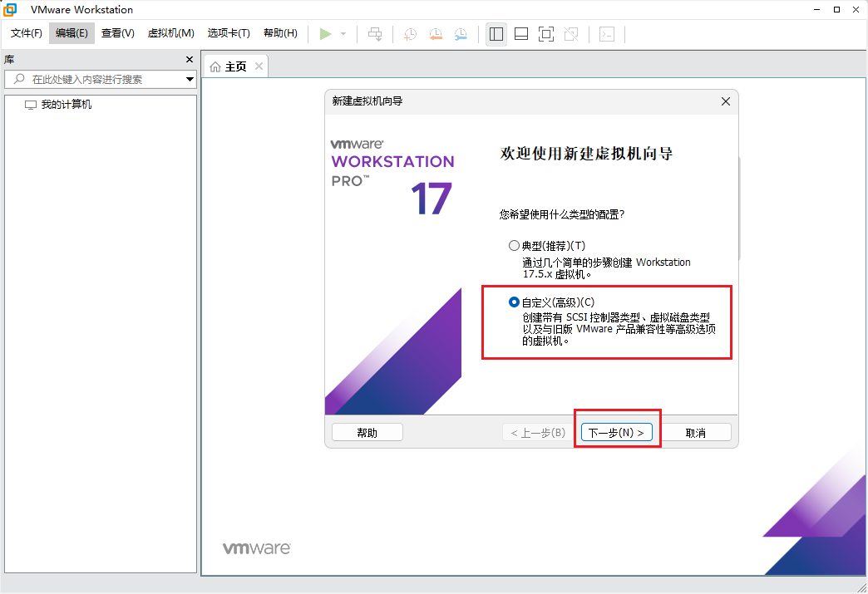Image resolution: width=868 pixels, height=594 pixels.
Task: Enter full screen mode icon
Action: (x=545, y=34)
